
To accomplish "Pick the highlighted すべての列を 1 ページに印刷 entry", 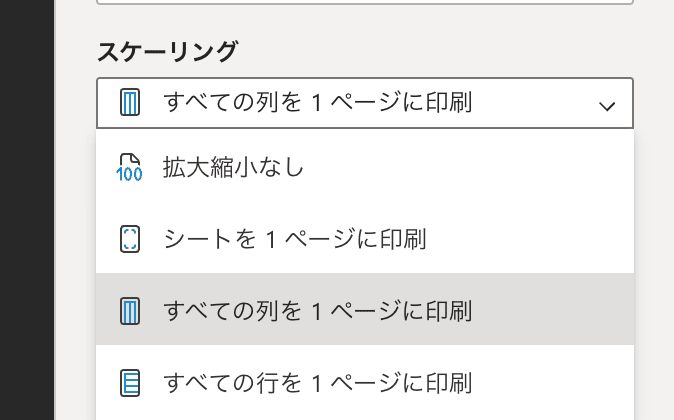I will point(365,309).
